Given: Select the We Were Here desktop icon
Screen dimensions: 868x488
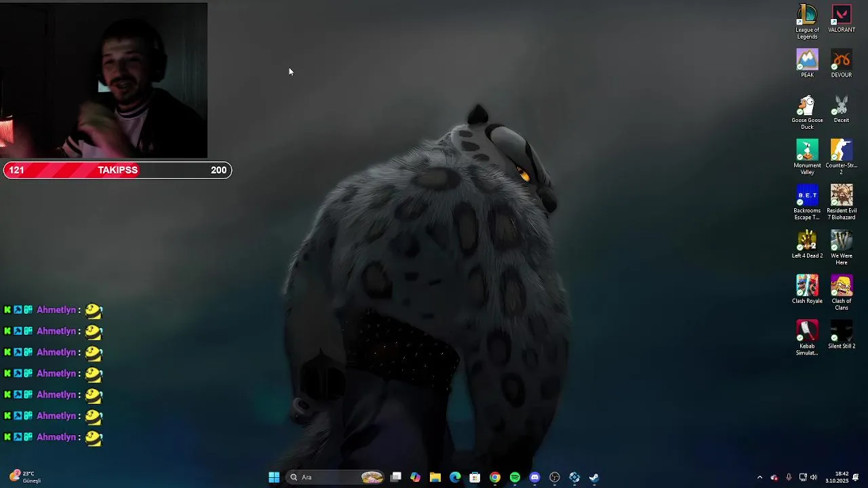Looking at the screenshot, I should [x=842, y=247].
